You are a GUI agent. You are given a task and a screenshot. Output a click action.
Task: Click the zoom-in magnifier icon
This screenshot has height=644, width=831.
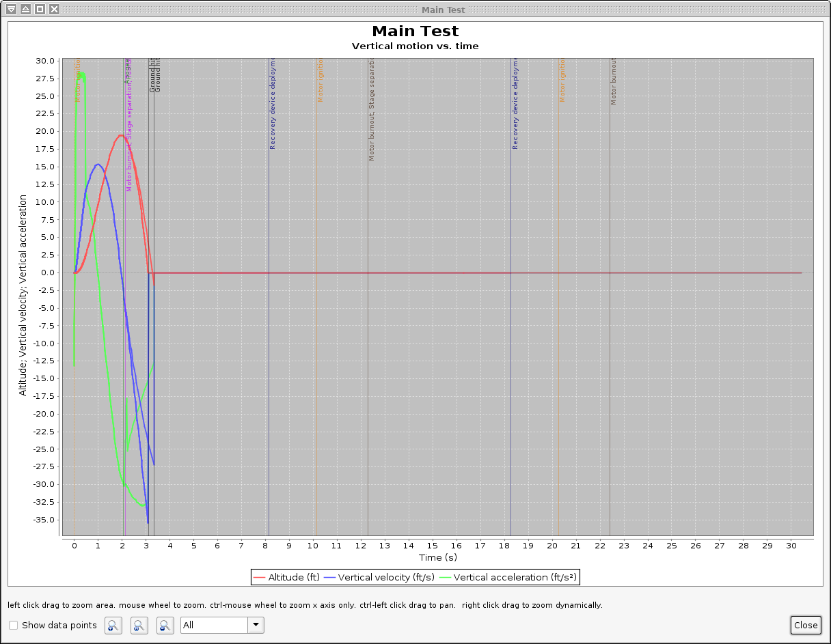pos(113,625)
